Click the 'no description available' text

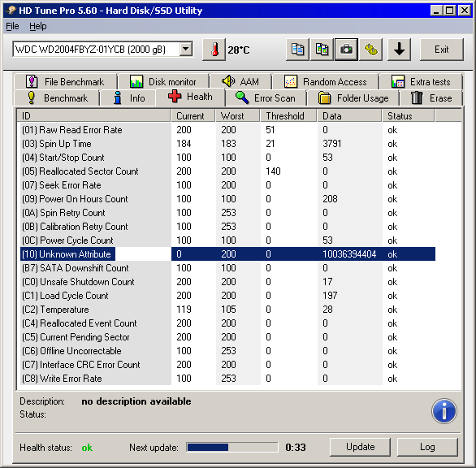tap(136, 401)
